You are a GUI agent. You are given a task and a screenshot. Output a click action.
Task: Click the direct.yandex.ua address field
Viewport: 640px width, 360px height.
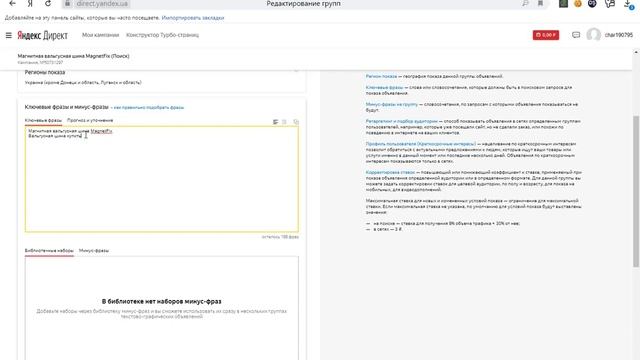[x=102, y=3]
